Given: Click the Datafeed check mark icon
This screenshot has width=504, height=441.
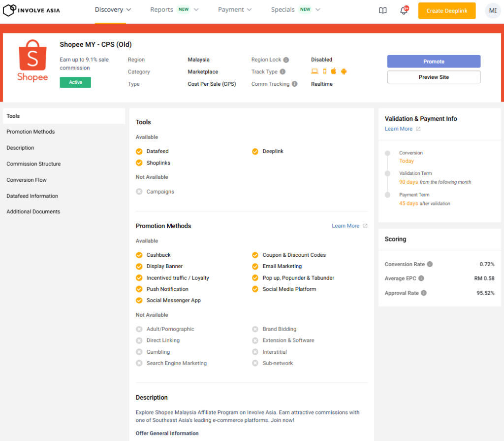Looking at the screenshot, I should [x=139, y=151].
